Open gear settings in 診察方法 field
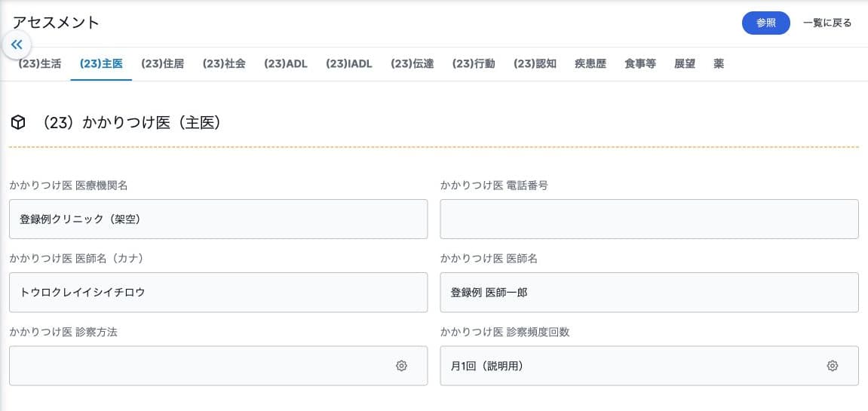Image resolution: width=868 pixels, height=411 pixels. click(401, 366)
